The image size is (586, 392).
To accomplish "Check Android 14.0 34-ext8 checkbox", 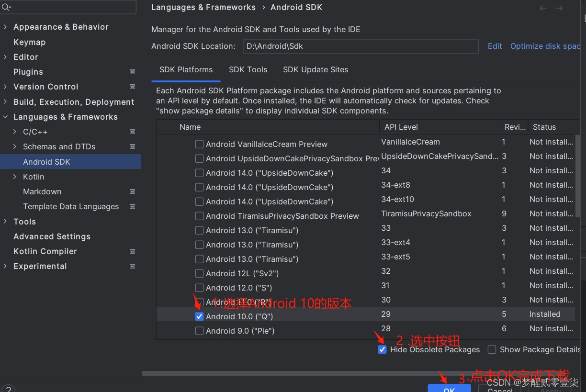I will [200, 187].
